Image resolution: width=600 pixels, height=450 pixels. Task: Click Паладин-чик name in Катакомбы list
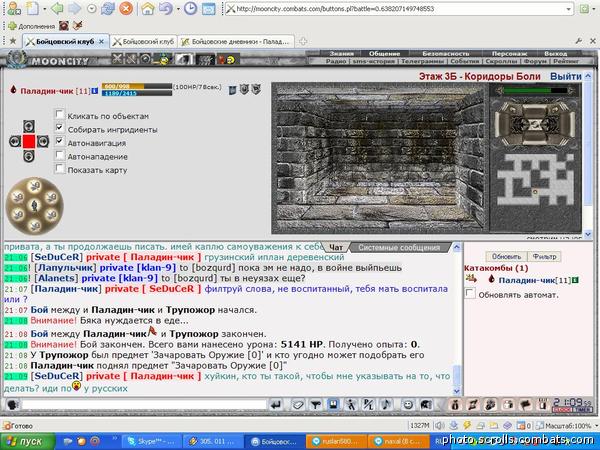click(x=527, y=280)
